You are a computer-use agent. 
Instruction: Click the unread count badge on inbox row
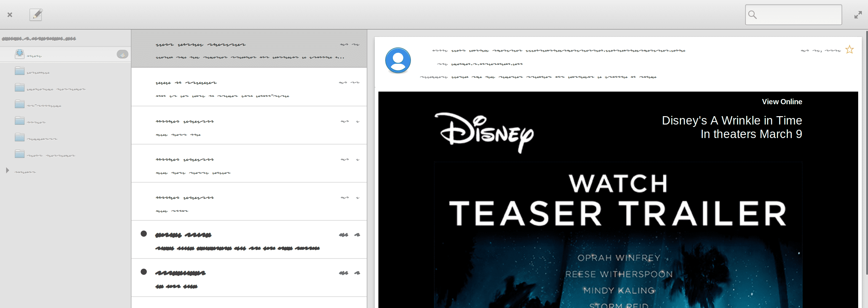coord(122,54)
